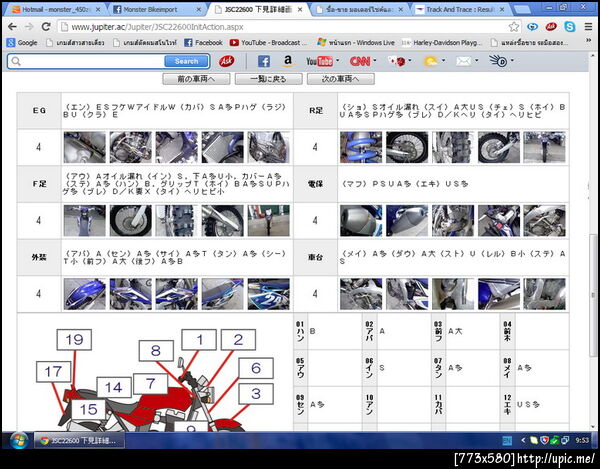Open the Facebook bookmark
This screenshot has width=600, height=469.
204,43
